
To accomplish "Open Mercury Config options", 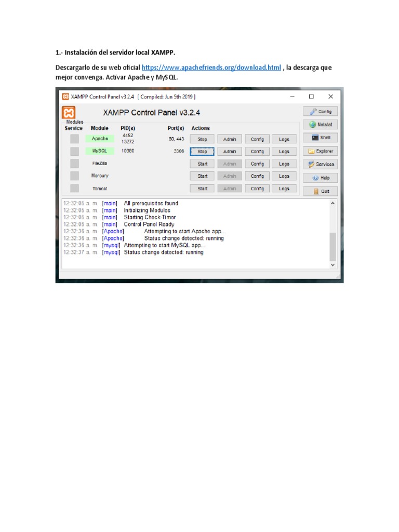I will 257,176.
